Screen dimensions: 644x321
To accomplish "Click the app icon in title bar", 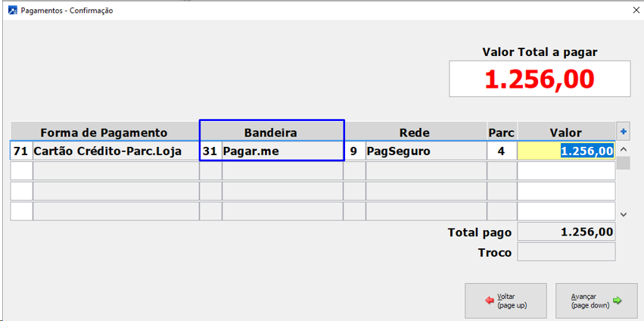I will pos(10,11).
